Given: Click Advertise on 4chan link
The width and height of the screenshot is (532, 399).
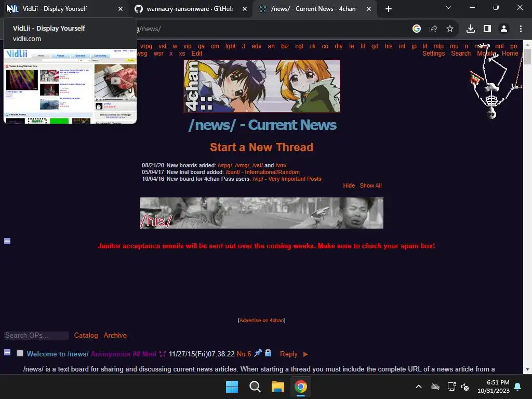Looking at the screenshot, I should pos(262,320).
